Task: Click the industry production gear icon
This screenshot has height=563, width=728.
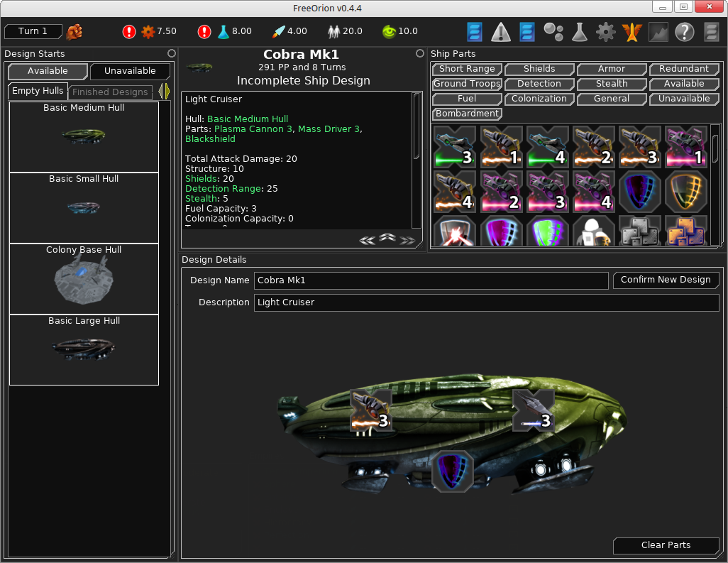Action: [148, 31]
